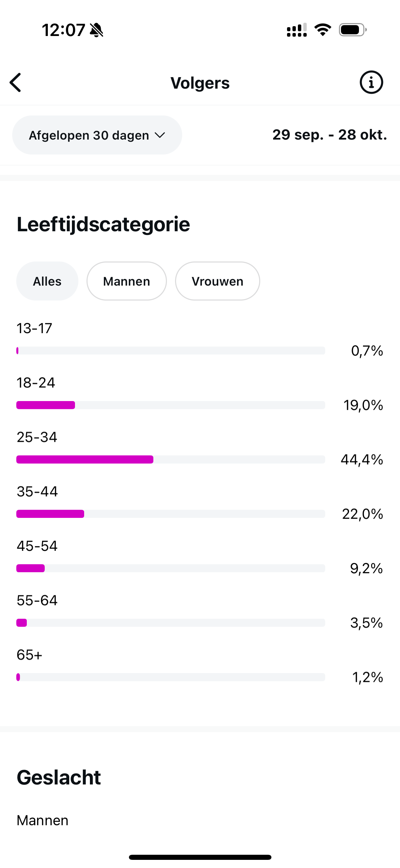Image resolution: width=400 pixels, height=868 pixels.
Task: Tap the 12:07 clock in status bar
Action: (x=63, y=30)
